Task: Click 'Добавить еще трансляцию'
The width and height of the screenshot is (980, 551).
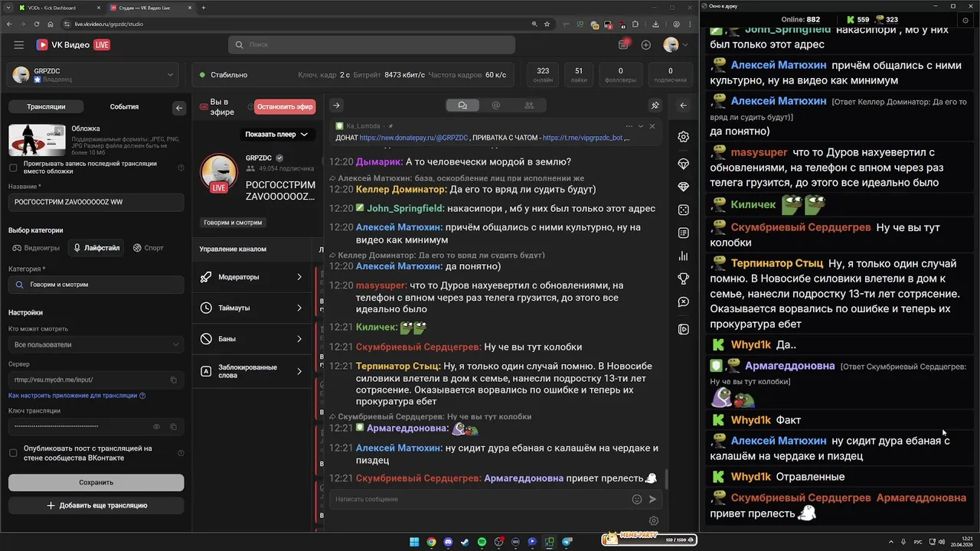Action: [96, 505]
